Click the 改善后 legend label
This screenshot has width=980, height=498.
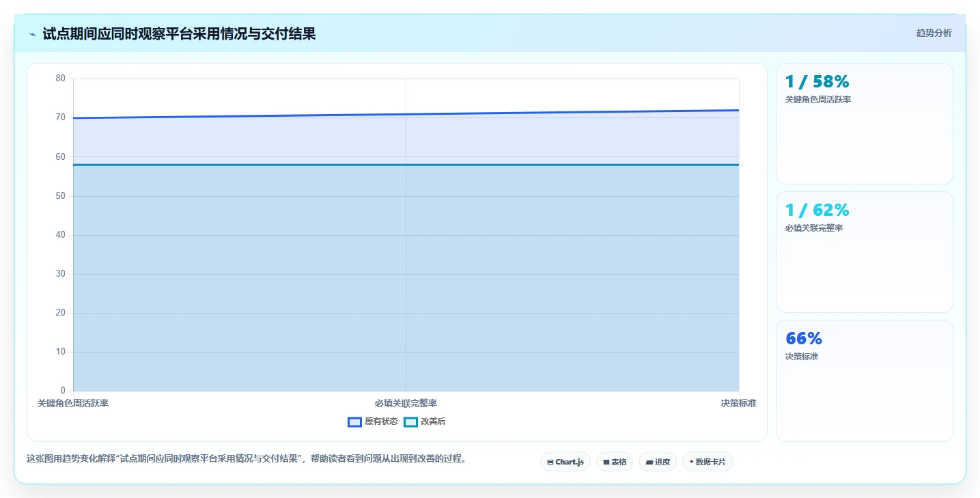point(433,421)
